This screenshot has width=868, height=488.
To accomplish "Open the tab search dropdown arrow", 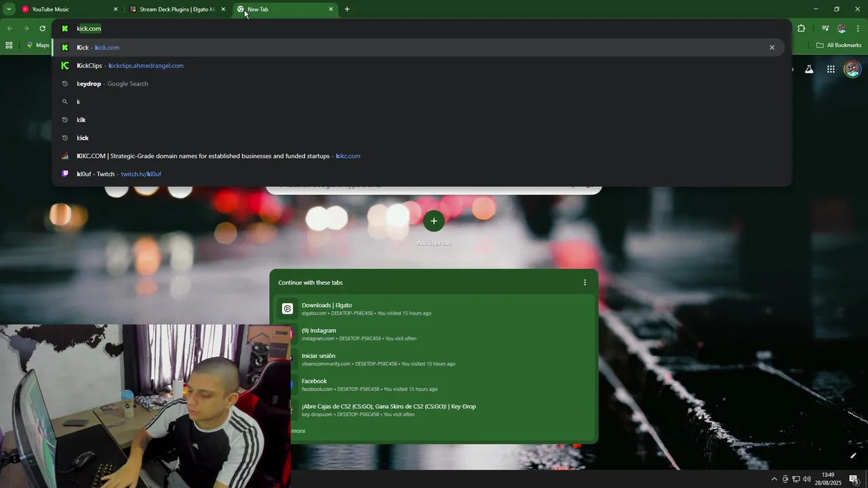I will click(x=9, y=9).
